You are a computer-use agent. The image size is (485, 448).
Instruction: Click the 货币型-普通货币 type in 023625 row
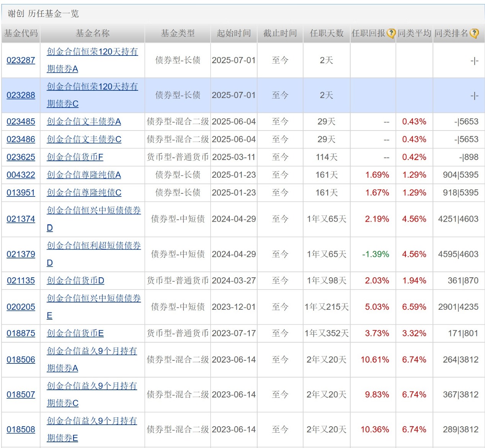tap(178, 157)
